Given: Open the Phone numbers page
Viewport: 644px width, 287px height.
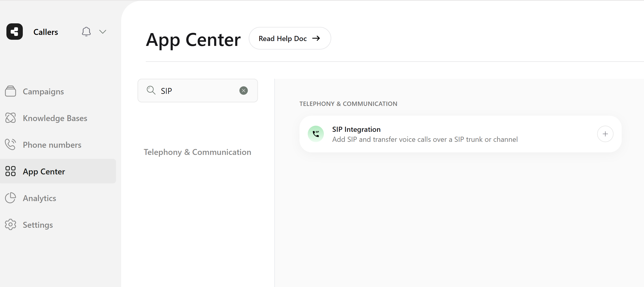Looking at the screenshot, I should coord(52,145).
